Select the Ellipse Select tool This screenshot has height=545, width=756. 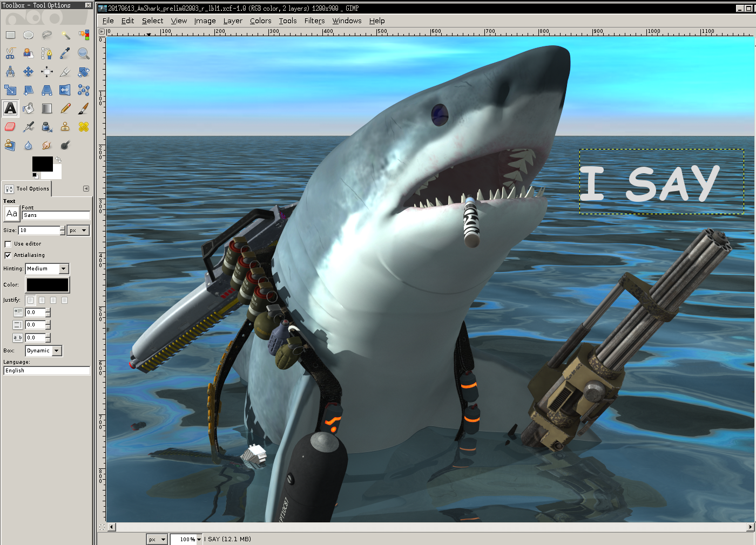pos(29,35)
